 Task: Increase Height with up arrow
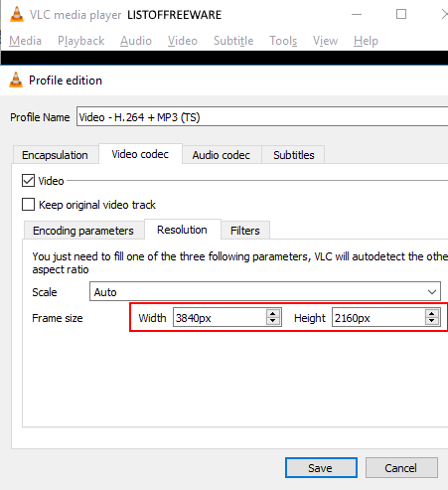[x=432, y=313]
